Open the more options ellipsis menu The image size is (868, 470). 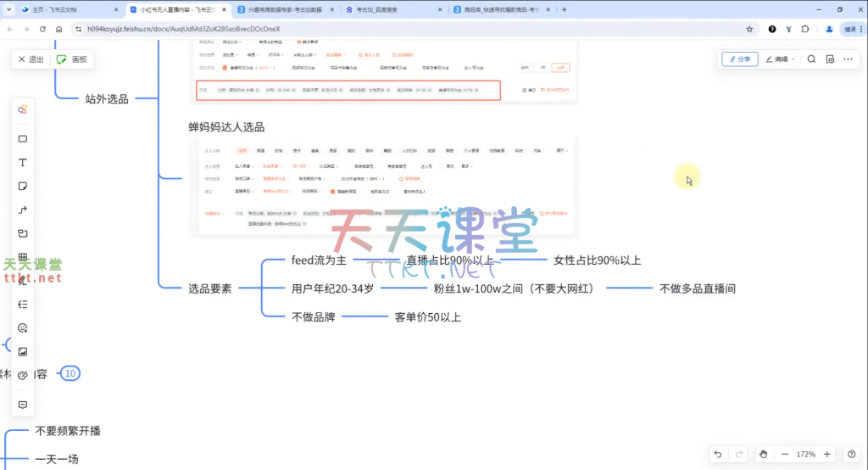pos(849,59)
